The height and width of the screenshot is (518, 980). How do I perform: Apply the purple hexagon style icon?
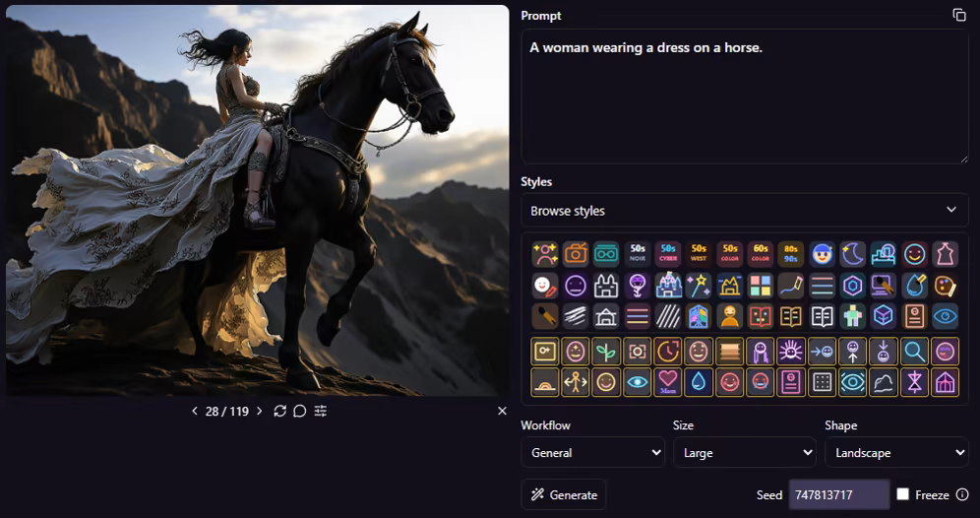click(852, 286)
